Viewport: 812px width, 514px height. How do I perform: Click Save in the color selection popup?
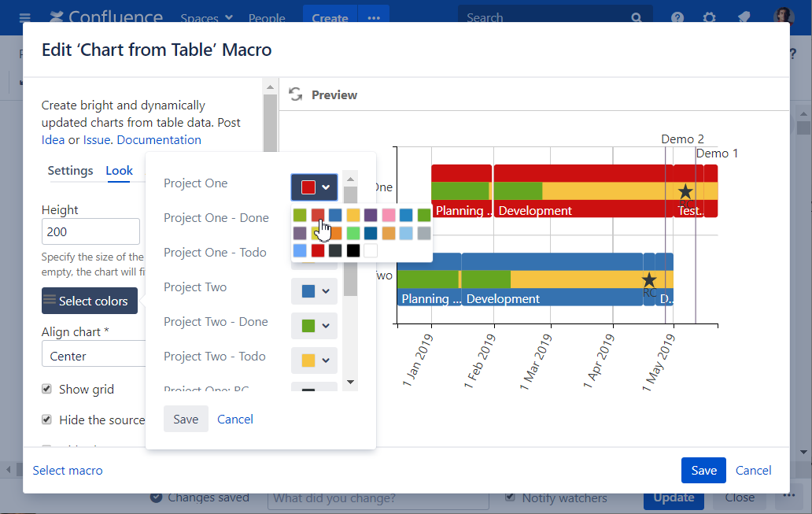pyautogui.click(x=186, y=420)
